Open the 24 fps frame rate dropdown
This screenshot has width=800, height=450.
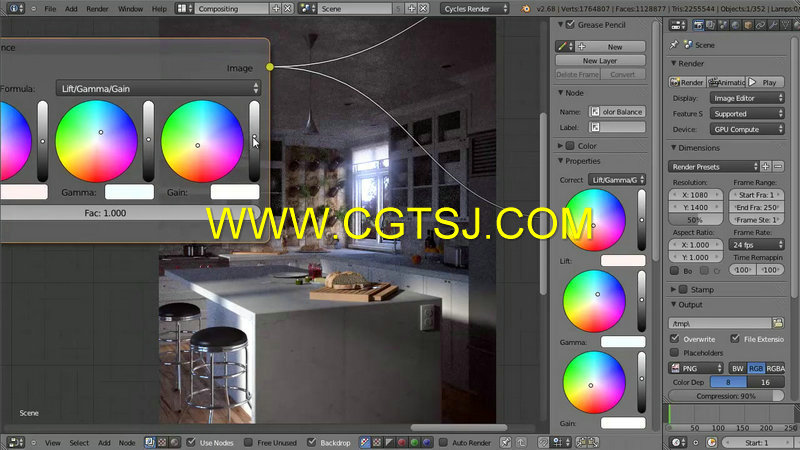(757, 245)
